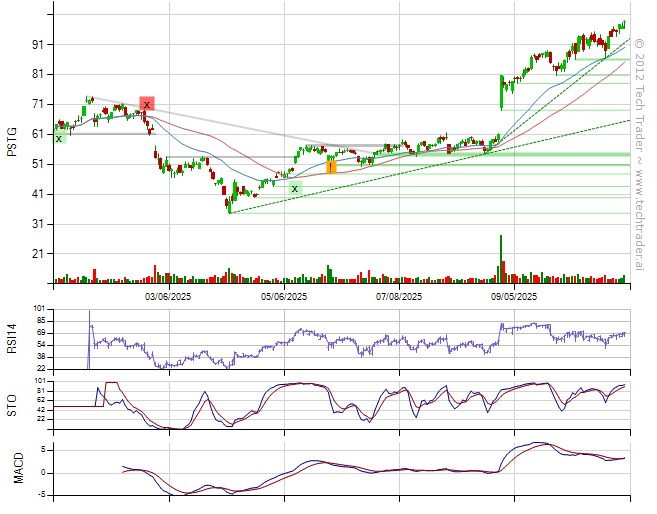
Task: Click the 21 price axis label
Action: tap(38, 254)
